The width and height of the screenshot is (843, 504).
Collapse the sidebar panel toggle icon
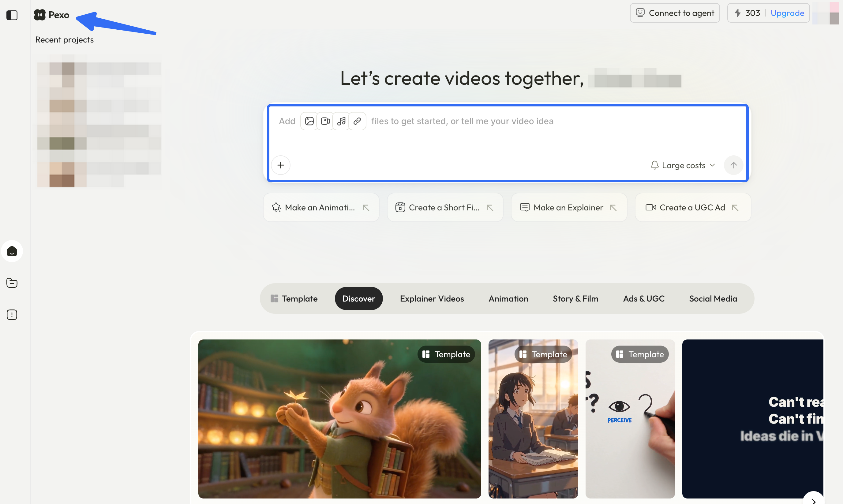click(x=12, y=15)
